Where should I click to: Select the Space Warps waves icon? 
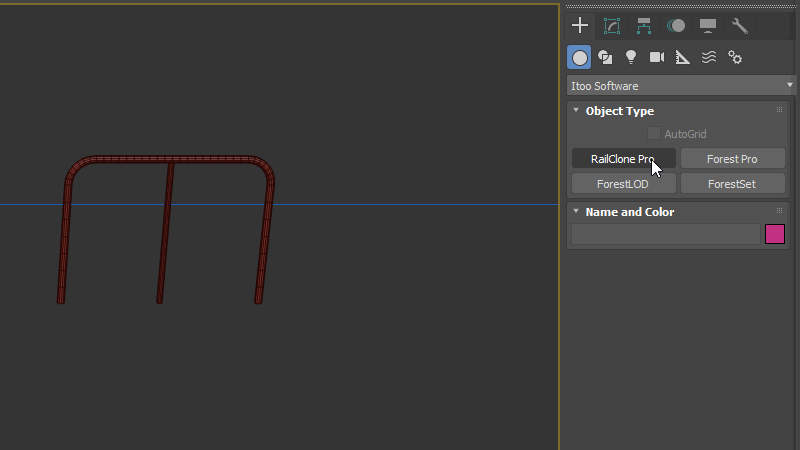pyautogui.click(x=709, y=57)
